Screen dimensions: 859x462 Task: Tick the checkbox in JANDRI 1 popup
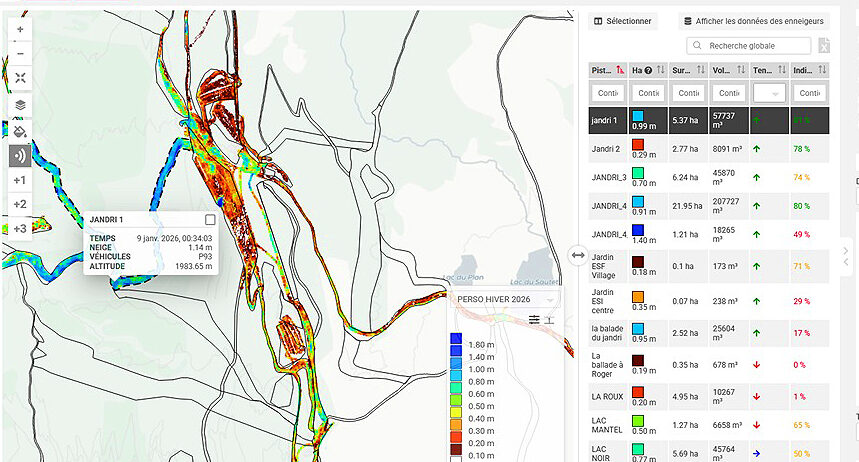[210, 220]
